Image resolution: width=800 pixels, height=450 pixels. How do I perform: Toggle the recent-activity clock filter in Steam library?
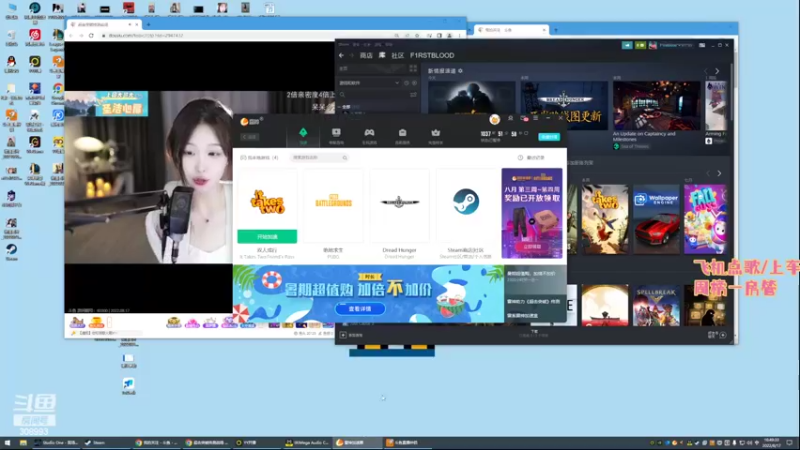pyautogui.click(x=406, y=83)
